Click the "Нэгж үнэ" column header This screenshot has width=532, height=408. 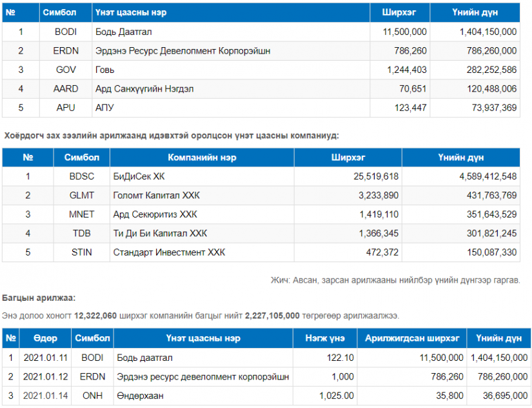pos(325,338)
